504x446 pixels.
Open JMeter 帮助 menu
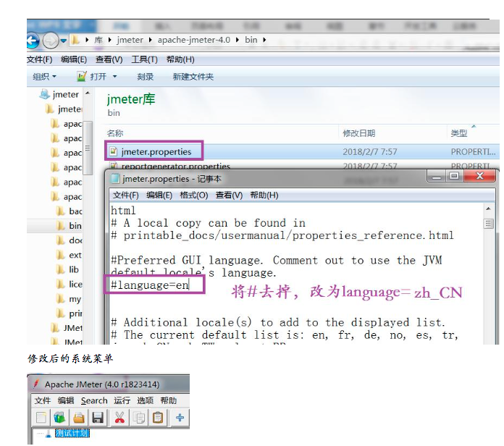coord(169,400)
